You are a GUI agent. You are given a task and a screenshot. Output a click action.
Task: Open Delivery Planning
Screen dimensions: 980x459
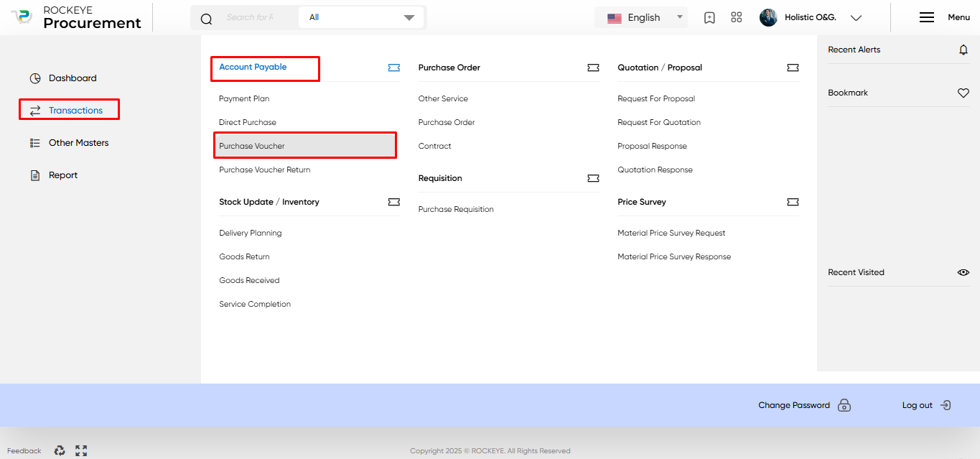click(251, 233)
